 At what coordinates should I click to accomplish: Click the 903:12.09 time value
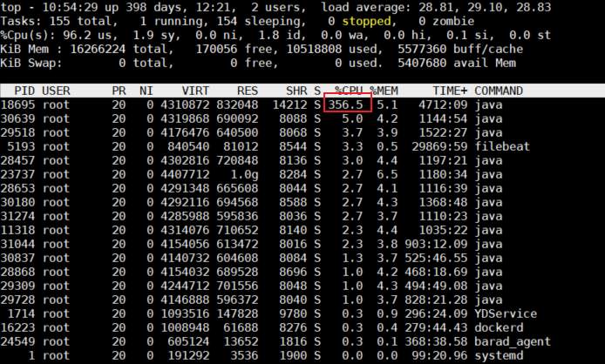436,244
